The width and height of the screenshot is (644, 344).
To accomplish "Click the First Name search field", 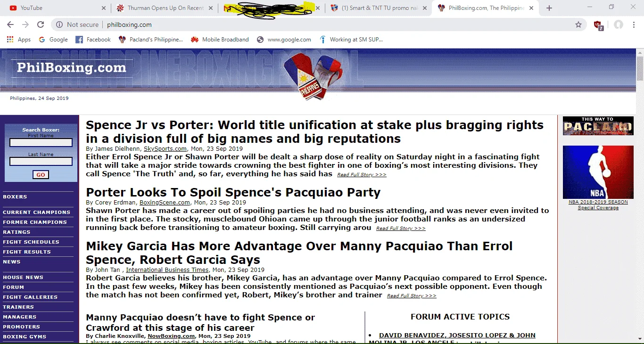I will point(41,142).
